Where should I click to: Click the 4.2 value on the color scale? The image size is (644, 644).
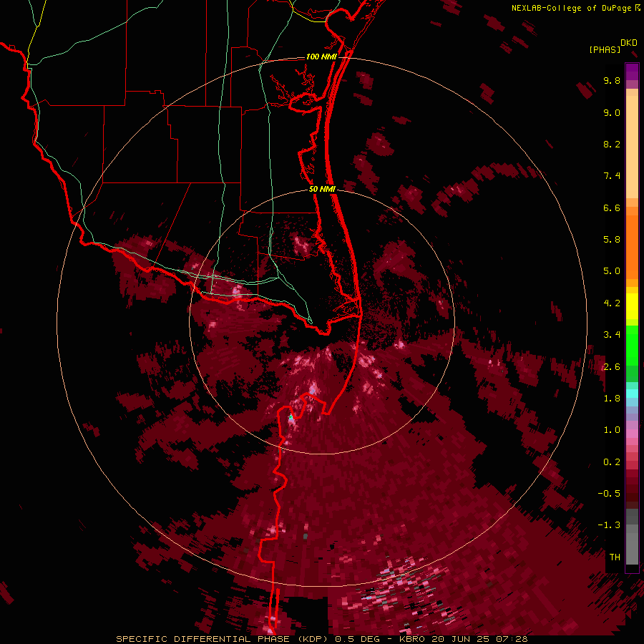coord(612,303)
